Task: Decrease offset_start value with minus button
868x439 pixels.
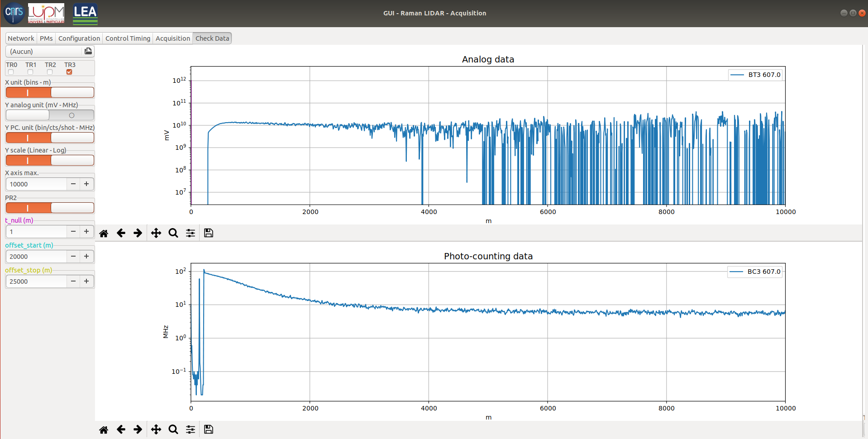Action: click(x=73, y=257)
